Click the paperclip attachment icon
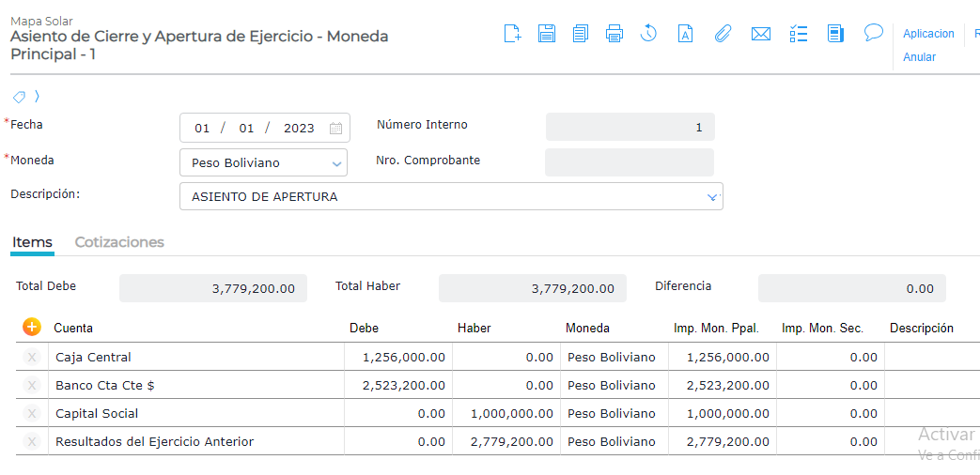 (x=723, y=34)
